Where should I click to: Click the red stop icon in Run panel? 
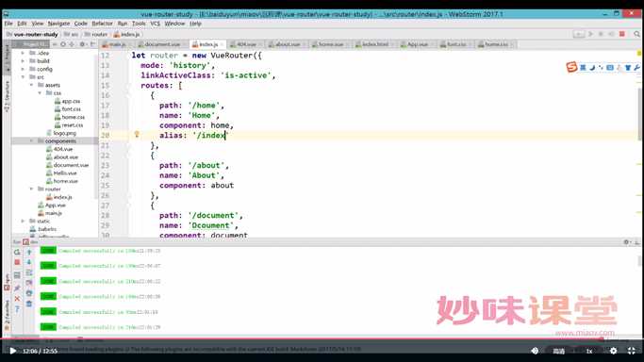coord(17,262)
